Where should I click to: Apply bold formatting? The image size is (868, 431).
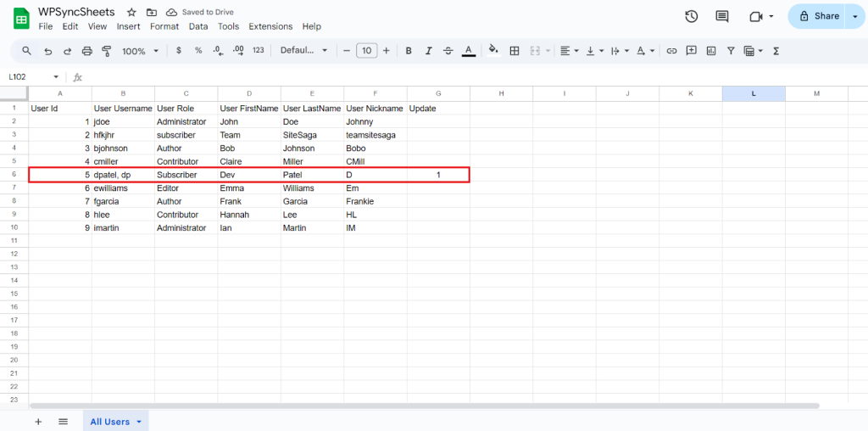(x=409, y=51)
